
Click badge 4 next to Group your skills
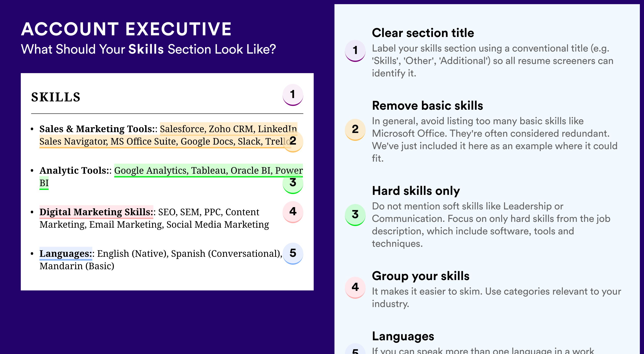[355, 287]
